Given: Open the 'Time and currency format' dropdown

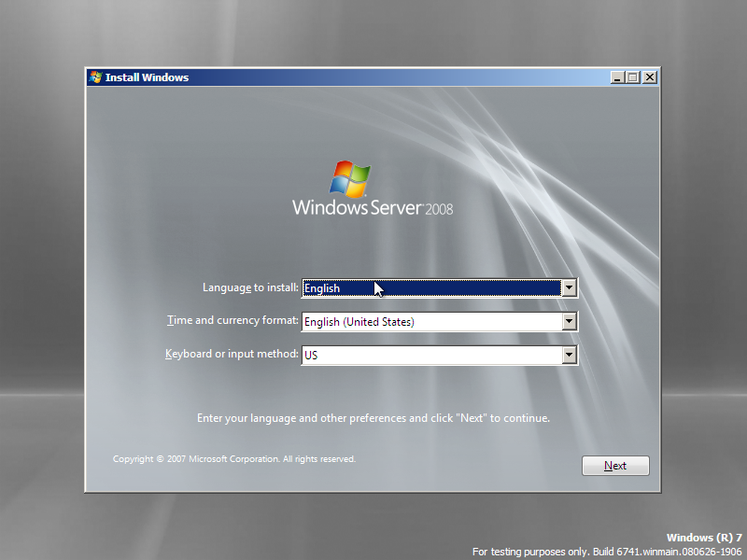Looking at the screenshot, I should (x=569, y=321).
